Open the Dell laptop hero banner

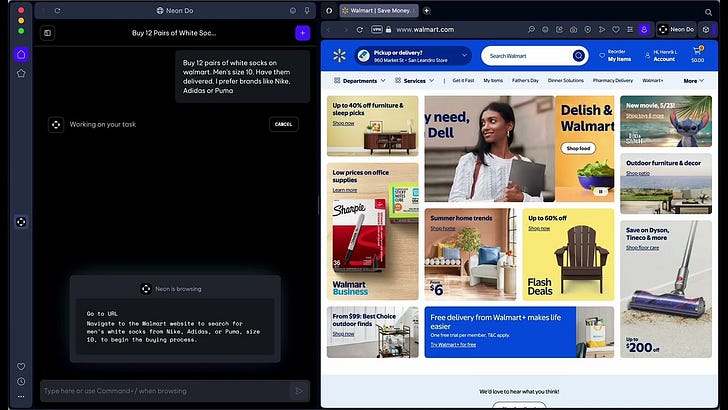(x=489, y=149)
